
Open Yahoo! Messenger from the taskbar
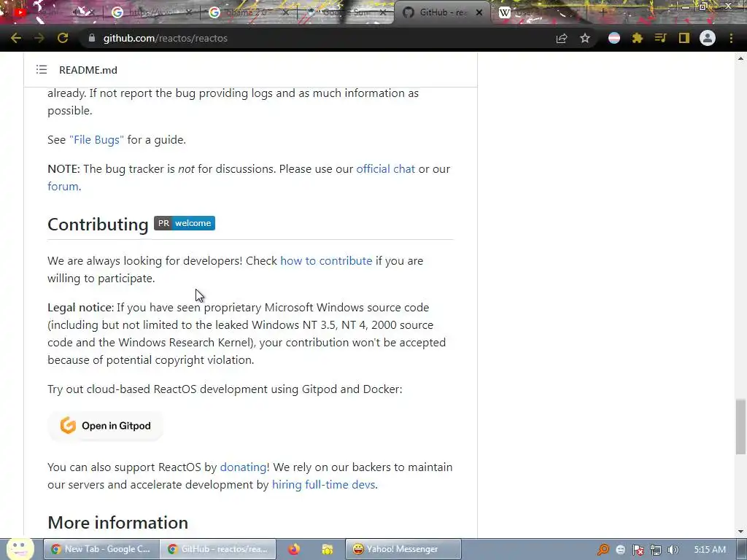tap(403, 549)
